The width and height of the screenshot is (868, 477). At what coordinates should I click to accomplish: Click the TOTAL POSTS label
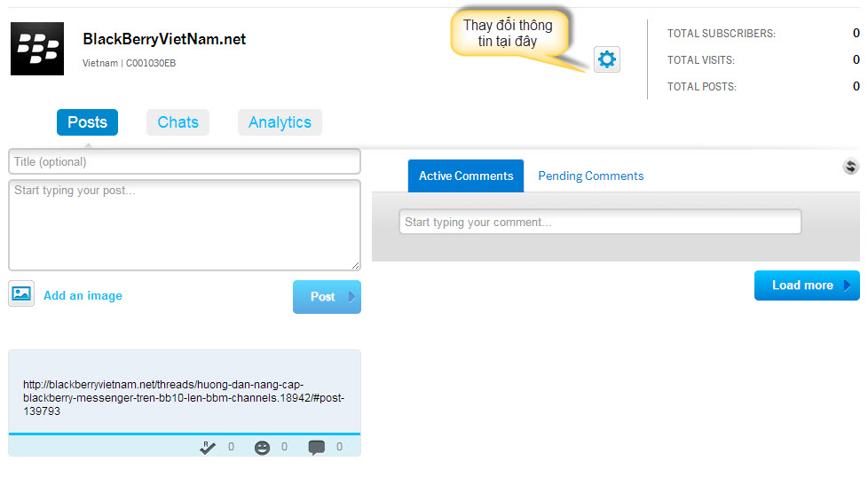click(701, 86)
